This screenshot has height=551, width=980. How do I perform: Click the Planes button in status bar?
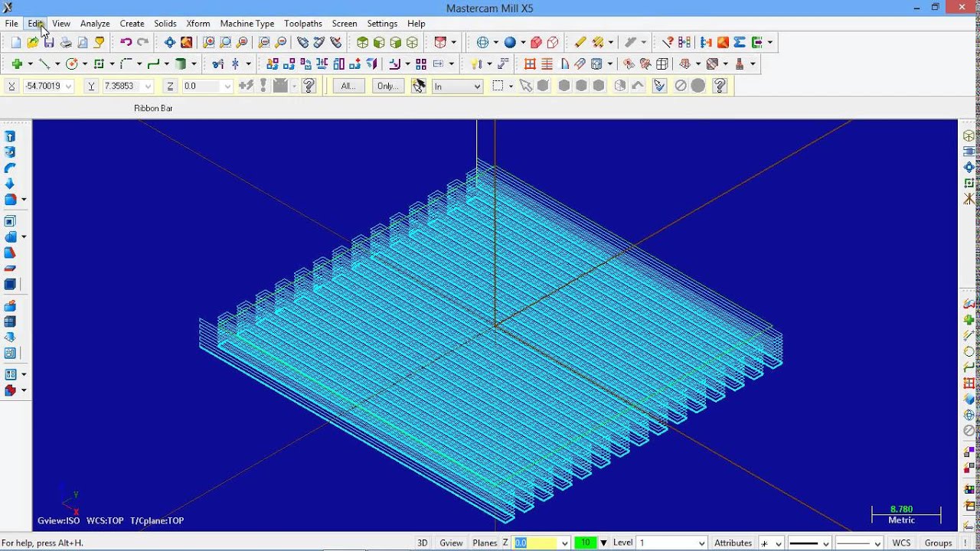coord(485,543)
